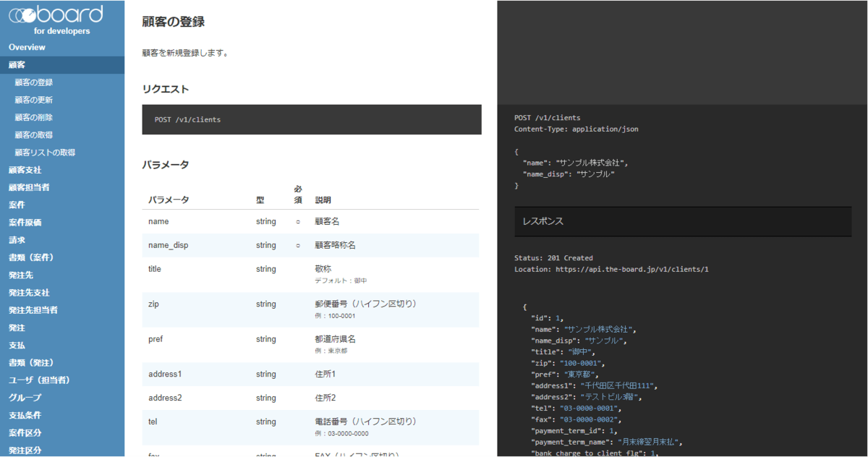Screen dimensions: 868x457
Task: Click the board for developers logo
Action: click(x=56, y=20)
